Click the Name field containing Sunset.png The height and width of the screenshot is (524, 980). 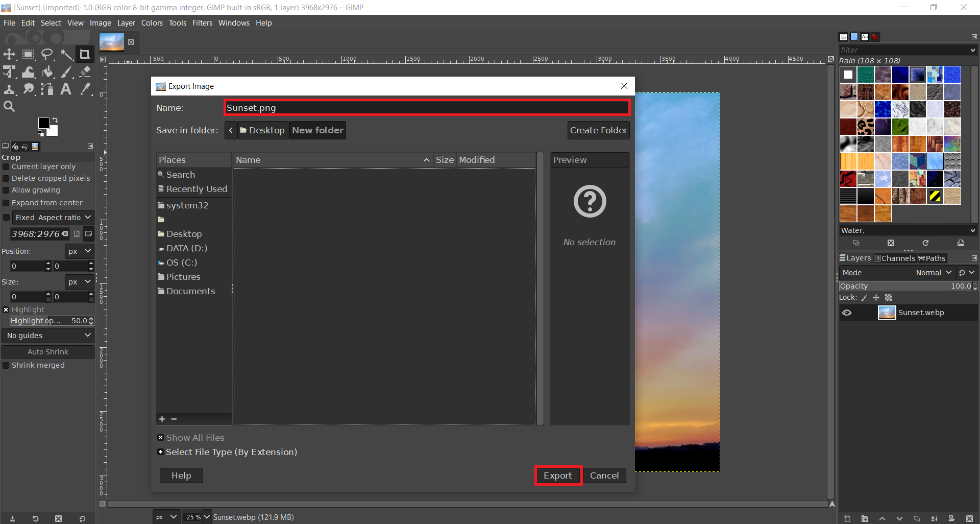coord(426,108)
